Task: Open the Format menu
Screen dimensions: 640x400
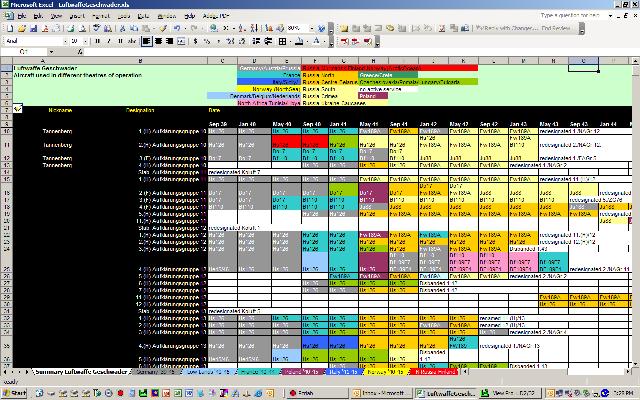Action: [101, 16]
